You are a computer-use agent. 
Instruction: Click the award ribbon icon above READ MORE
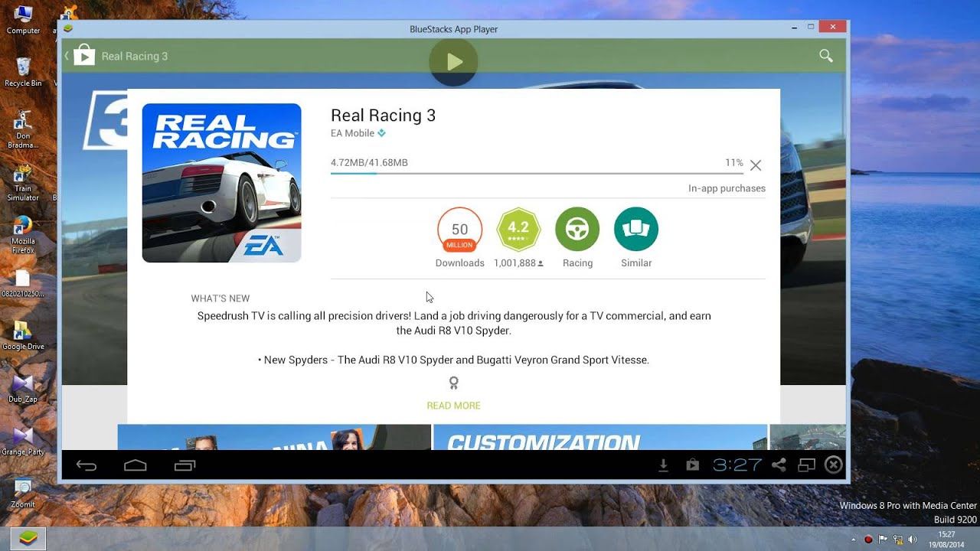[454, 383]
